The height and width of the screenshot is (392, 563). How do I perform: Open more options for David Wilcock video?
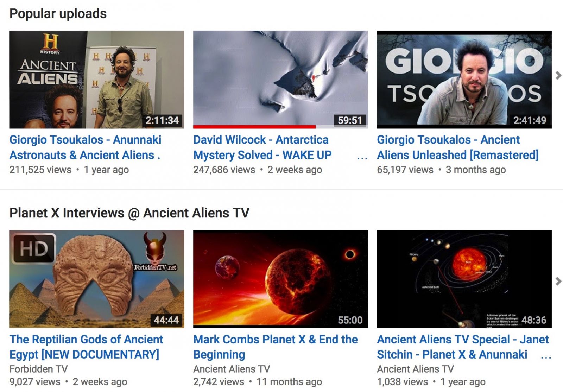(362, 158)
